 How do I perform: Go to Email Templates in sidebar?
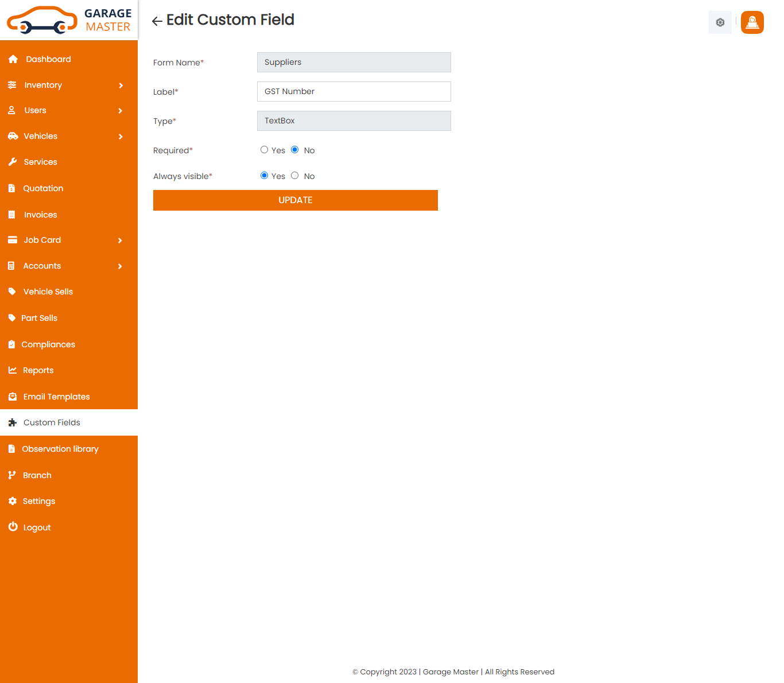pos(56,397)
